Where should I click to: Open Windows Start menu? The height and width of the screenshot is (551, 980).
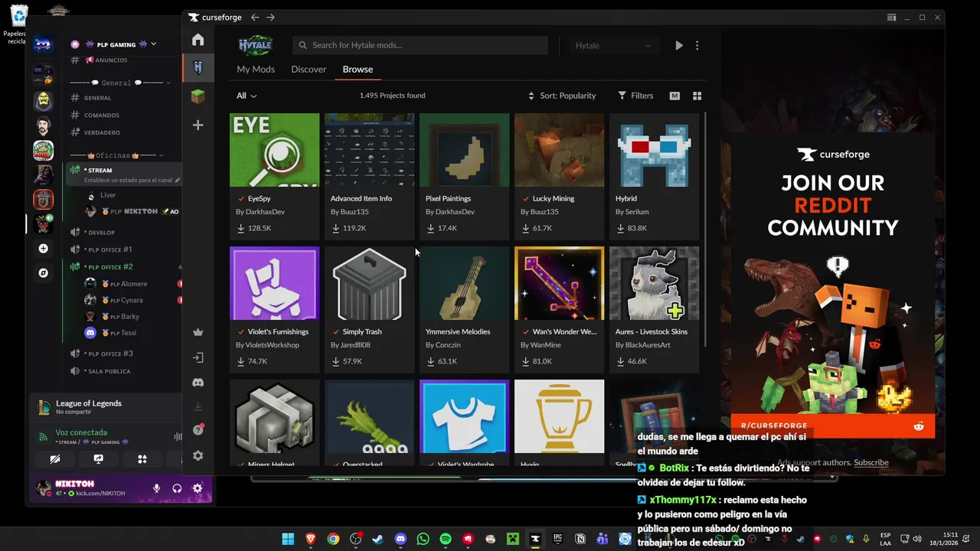point(288,539)
